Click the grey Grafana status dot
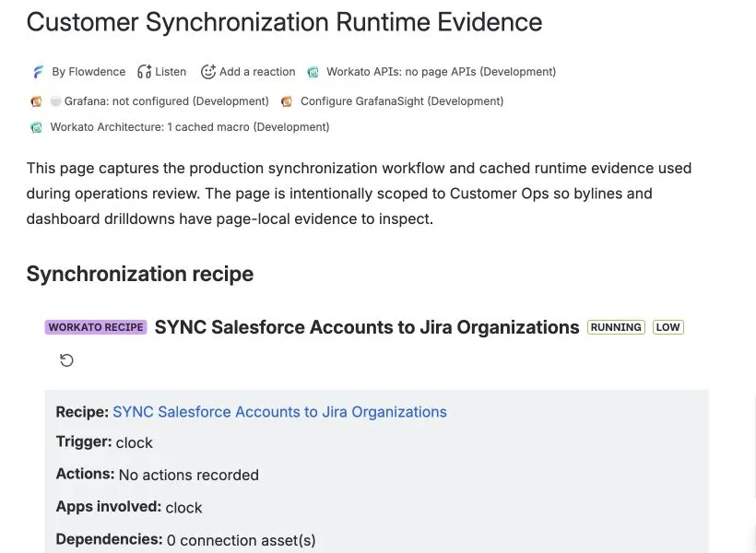The width and height of the screenshot is (756, 553). [55, 100]
